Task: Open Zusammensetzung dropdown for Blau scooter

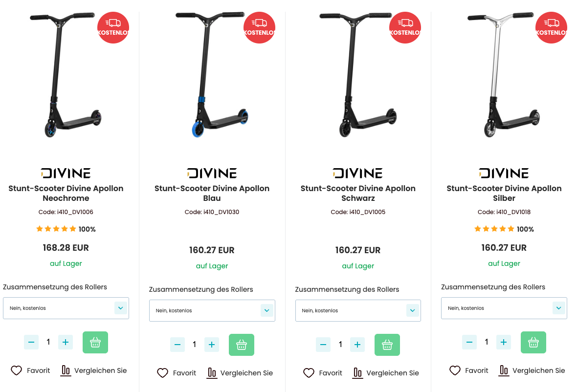Action: [x=212, y=311]
